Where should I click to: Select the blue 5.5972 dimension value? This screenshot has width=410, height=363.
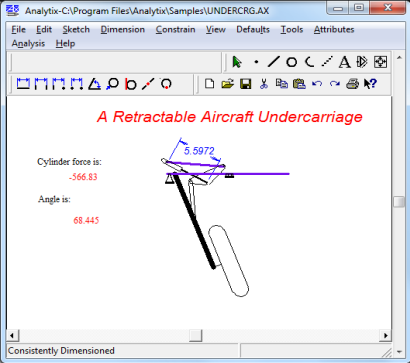point(199,151)
